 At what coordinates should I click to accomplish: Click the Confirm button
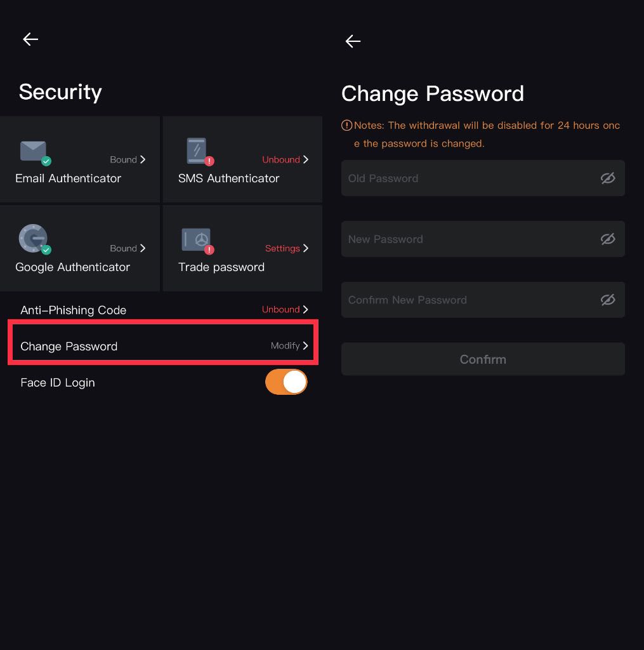(483, 359)
